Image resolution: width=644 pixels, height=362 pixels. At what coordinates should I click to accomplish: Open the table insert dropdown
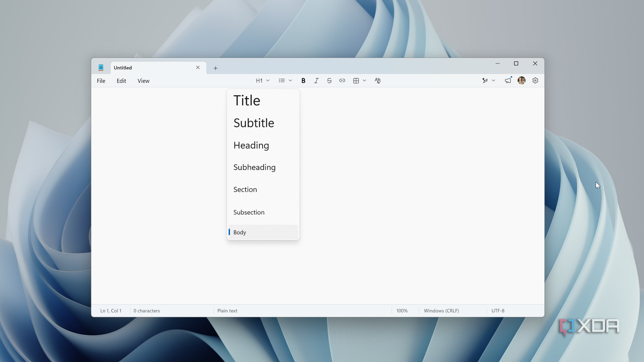pos(359,81)
